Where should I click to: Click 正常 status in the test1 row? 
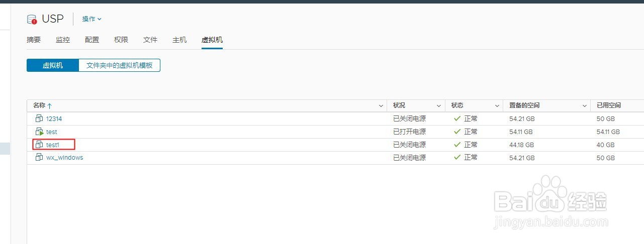pyautogui.click(x=471, y=145)
